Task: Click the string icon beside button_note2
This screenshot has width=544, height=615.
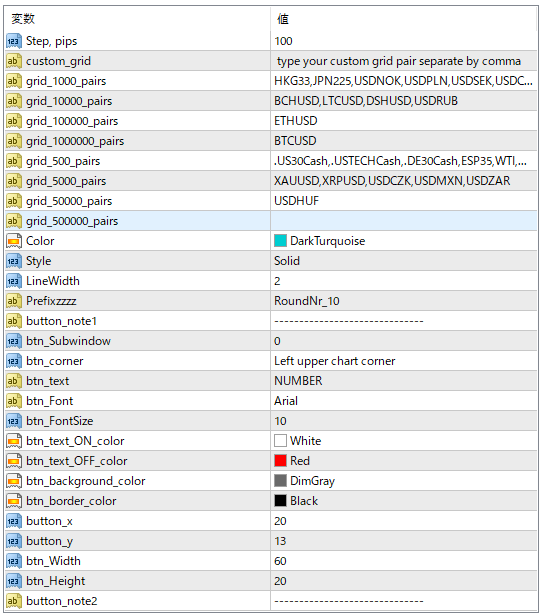Action: [x=14, y=601]
